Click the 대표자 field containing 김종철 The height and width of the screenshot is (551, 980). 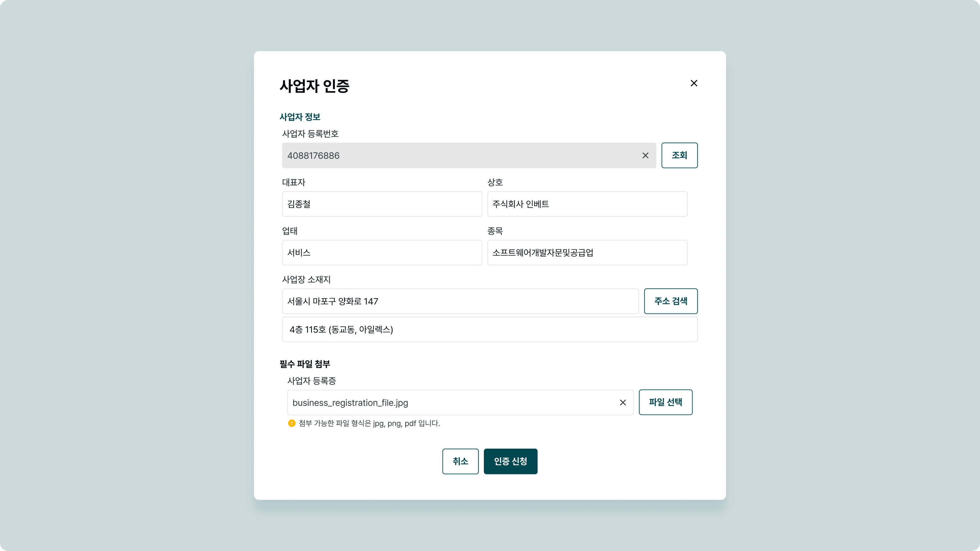pos(382,204)
